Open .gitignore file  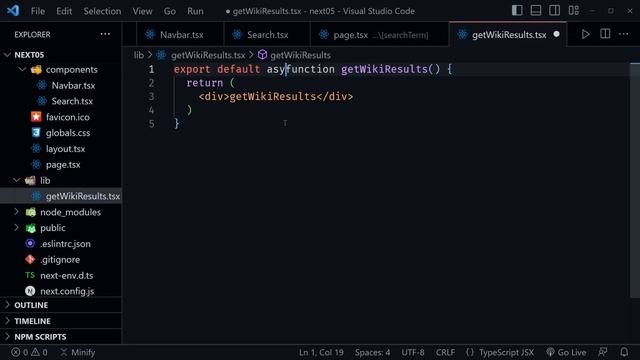tap(60, 260)
